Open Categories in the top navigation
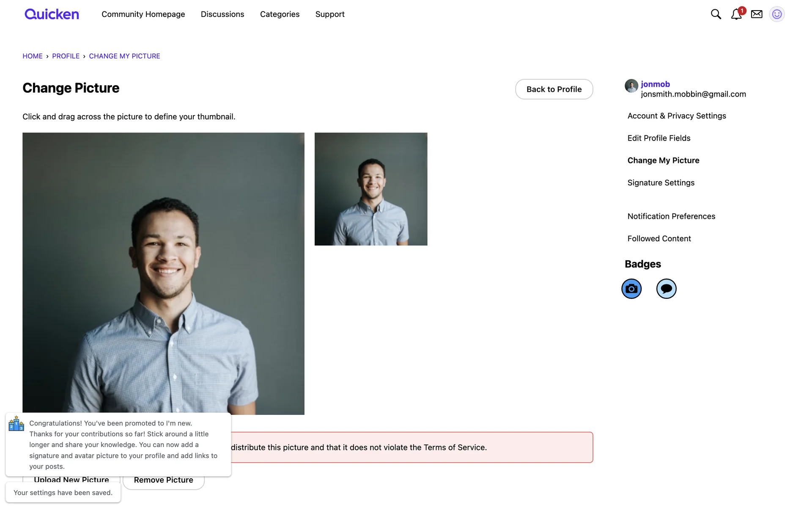The image size is (812, 508). (280, 14)
